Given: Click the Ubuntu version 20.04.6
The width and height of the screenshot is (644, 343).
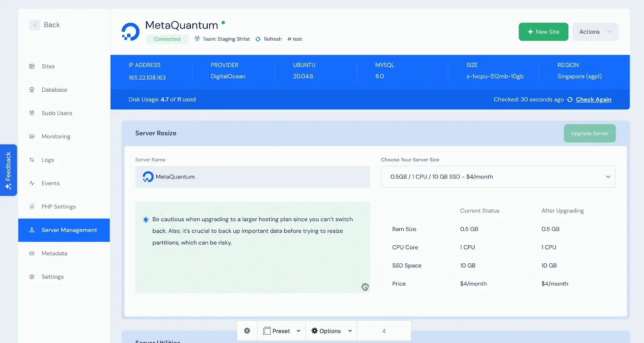Looking at the screenshot, I should [303, 76].
